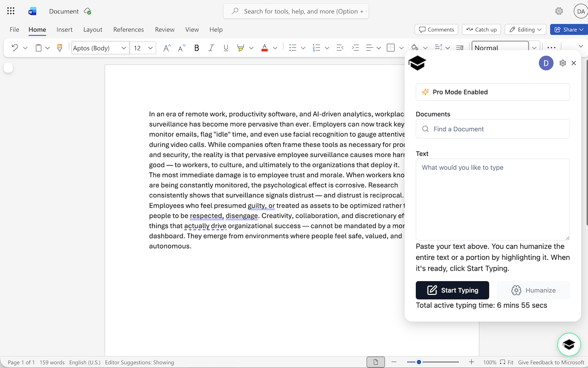Toggle the numbered list
The image size is (588, 368).
[x=317, y=48]
